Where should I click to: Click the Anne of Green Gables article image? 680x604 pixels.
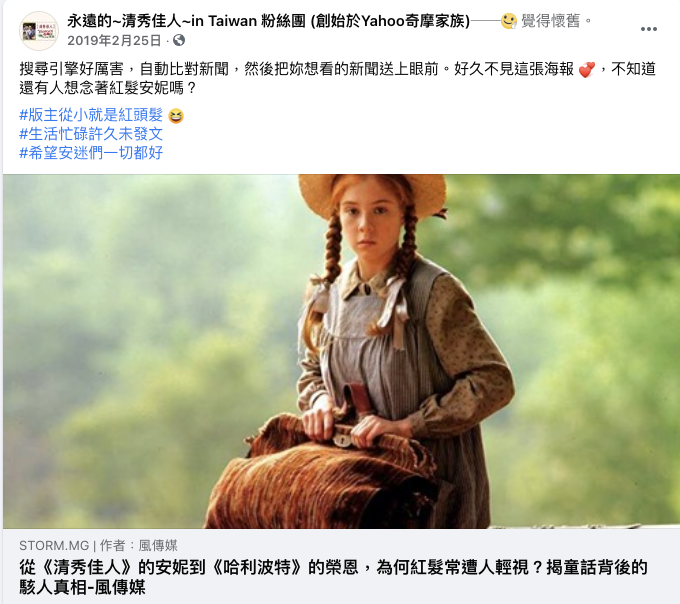coord(341,351)
